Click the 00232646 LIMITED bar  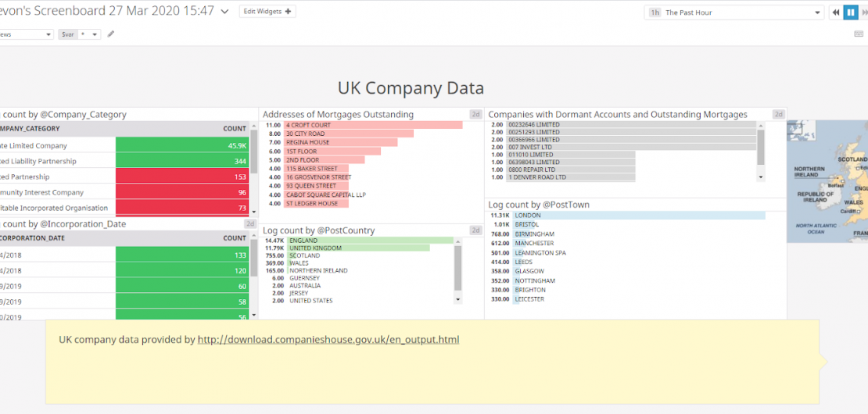[631, 125]
